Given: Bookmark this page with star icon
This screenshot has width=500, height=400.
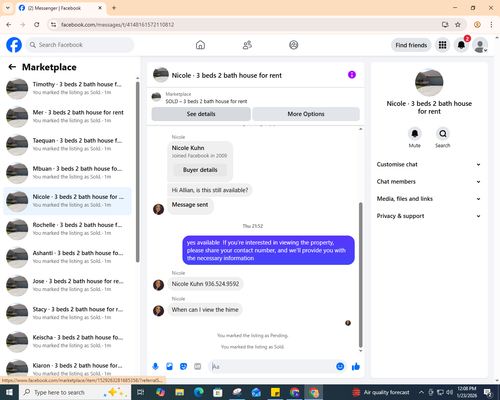Looking at the screenshot, I should [x=458, y=25].
